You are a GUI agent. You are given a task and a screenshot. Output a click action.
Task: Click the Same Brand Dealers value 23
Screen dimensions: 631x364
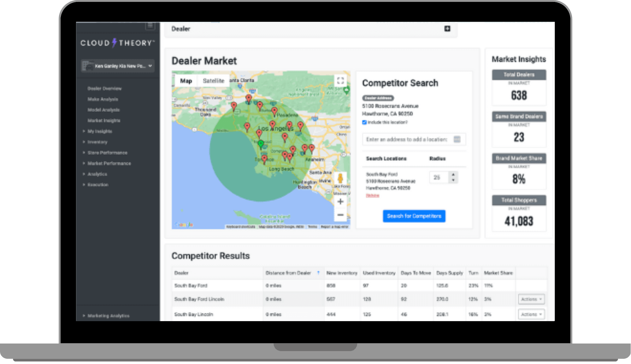pyautogui.click(x=519, y=137)
